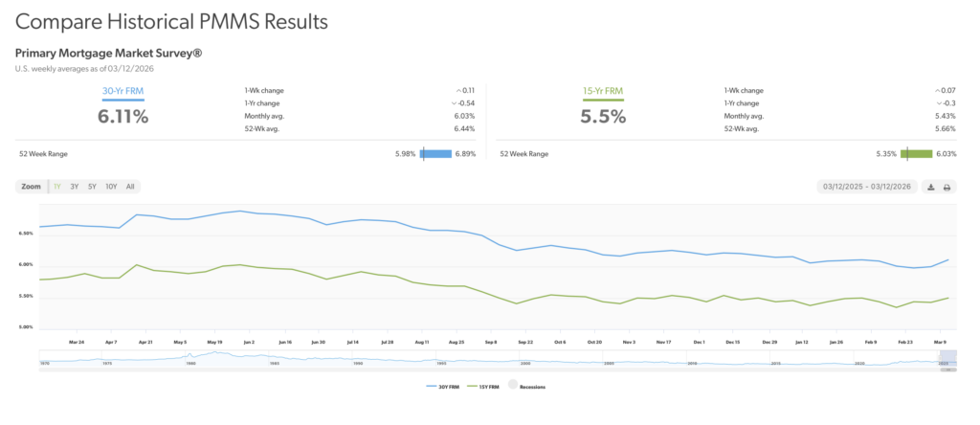Switch zoom to 3Y
The image size is (980, 425).
pyautogui.click(x=75, y=186)
